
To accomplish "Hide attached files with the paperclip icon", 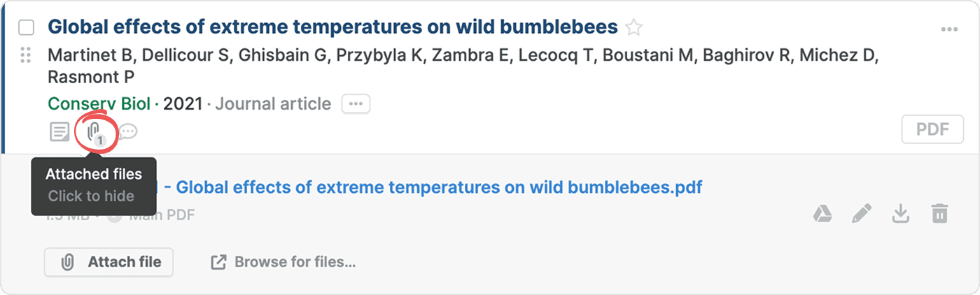I will coord(94,131).
